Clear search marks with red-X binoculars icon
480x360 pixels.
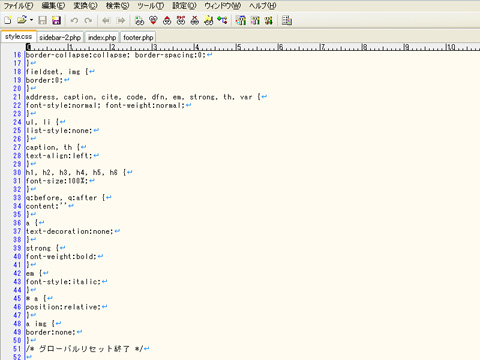coord(195,21)
